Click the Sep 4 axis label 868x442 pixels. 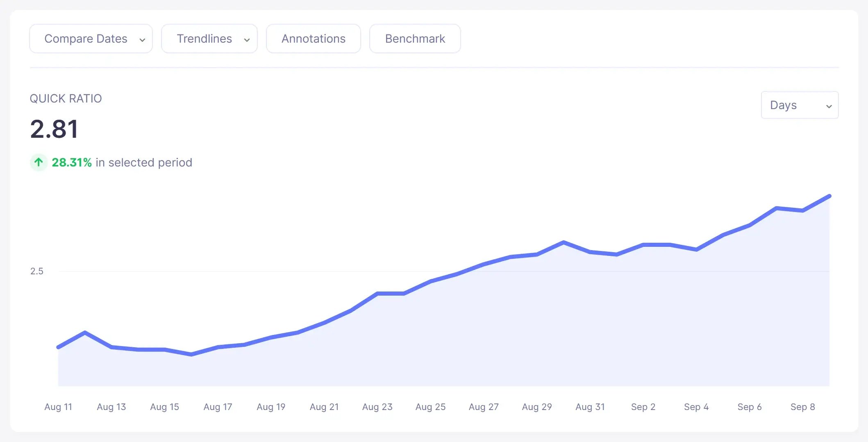click(x=696, y=407)
